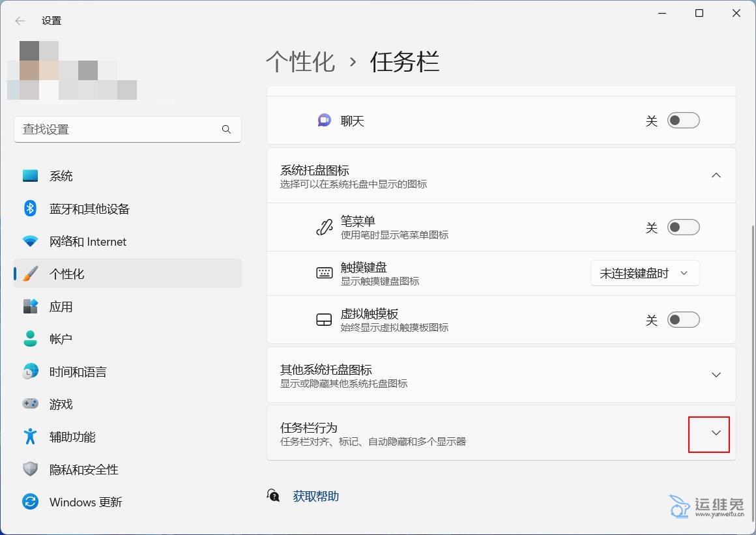The height and width of the screenshot is (535, 756).
Task: Toggle the Virtual touchpad (虚拟触摸板) switch
Action: 683,320
